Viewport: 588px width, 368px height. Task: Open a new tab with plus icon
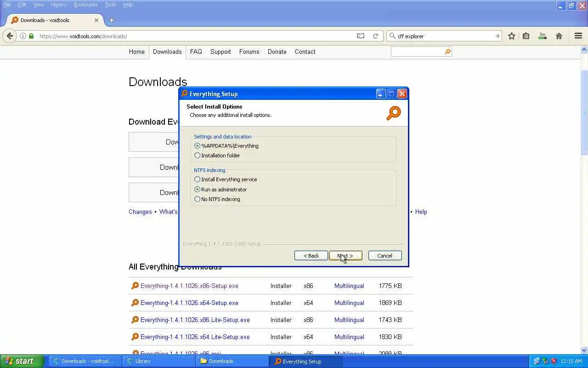click(x=111, y=20)
